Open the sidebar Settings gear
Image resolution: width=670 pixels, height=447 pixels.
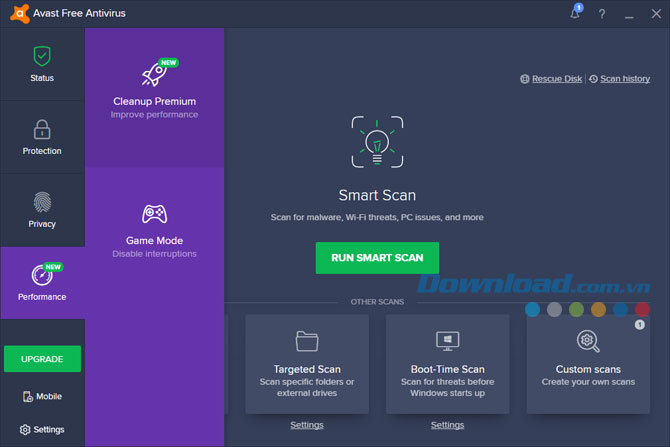(42, 429)
